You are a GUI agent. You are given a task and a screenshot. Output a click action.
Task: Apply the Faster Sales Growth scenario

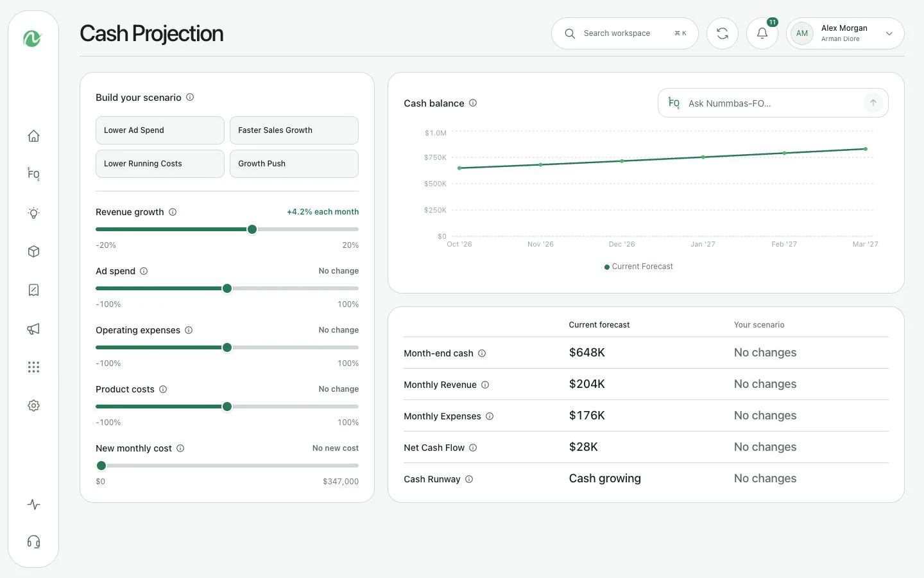click(294, 130)
